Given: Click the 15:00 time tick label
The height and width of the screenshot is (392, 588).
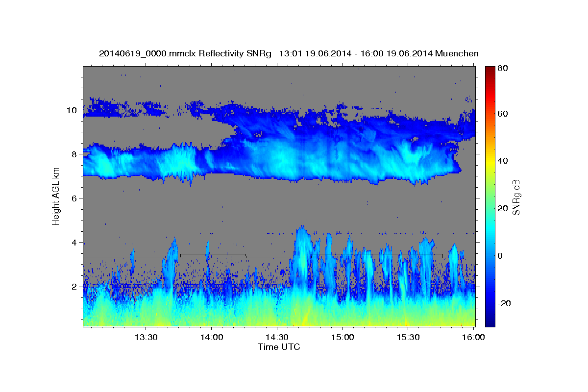Looking at the screenshot, I should pyautogui.click(x=343, y=337).
